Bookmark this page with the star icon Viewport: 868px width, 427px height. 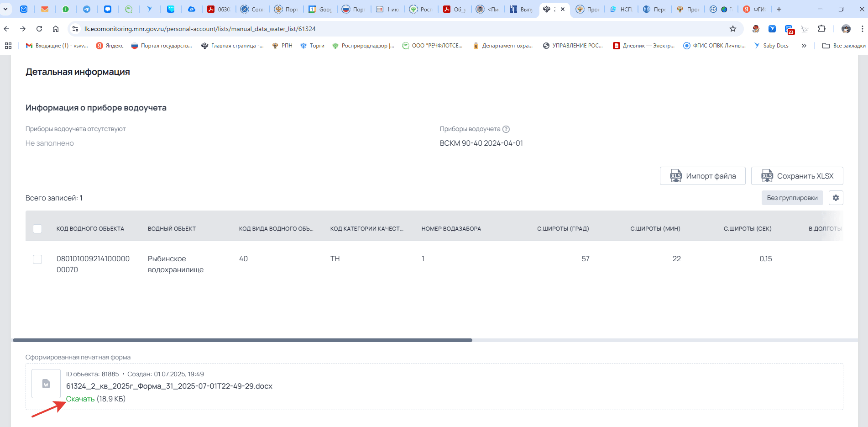733,29
